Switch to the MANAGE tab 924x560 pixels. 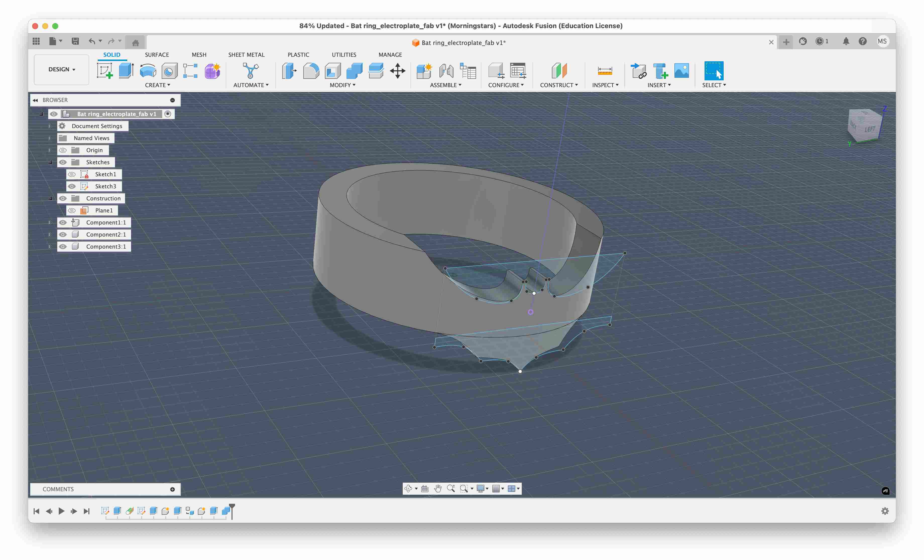tap(390, 55)
